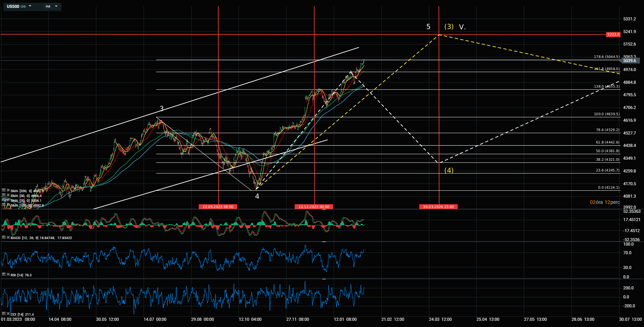Open settings for SMA 200 indicator
Viewport: 644px width, 327px height.
(x=4, y=190)
